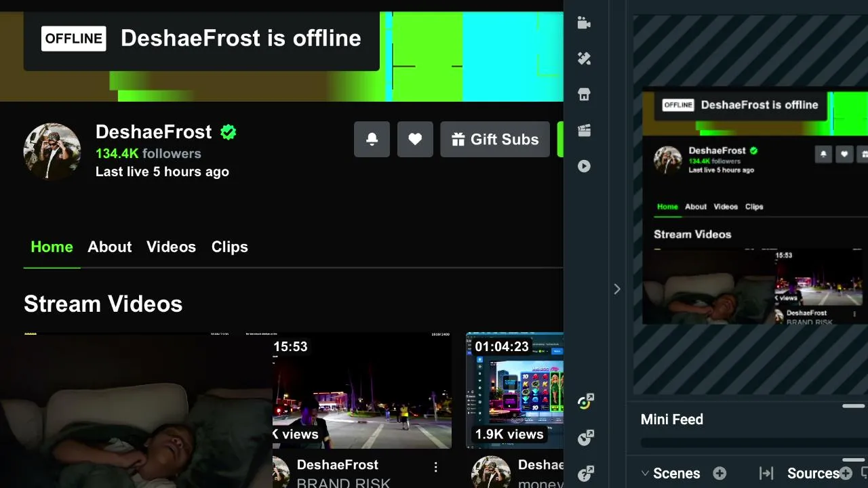Click the Sources panel label

[x=813, y=474]
